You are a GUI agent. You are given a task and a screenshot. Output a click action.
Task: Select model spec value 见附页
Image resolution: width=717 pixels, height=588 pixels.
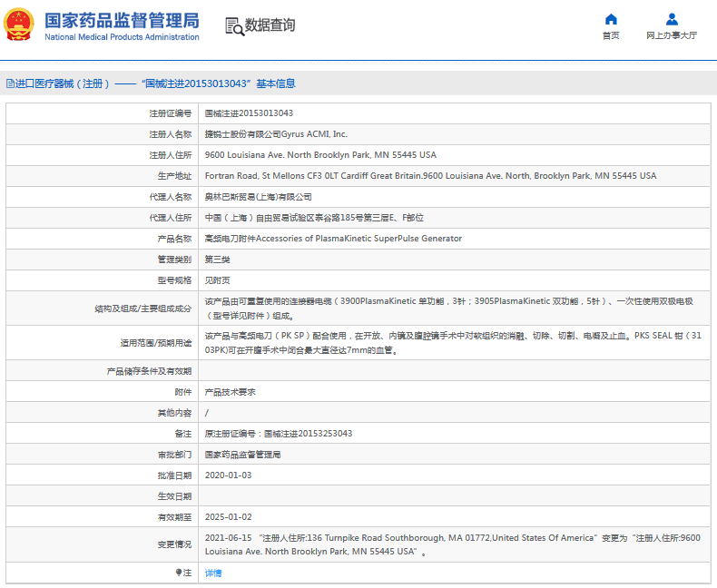[x=217, y=280]
